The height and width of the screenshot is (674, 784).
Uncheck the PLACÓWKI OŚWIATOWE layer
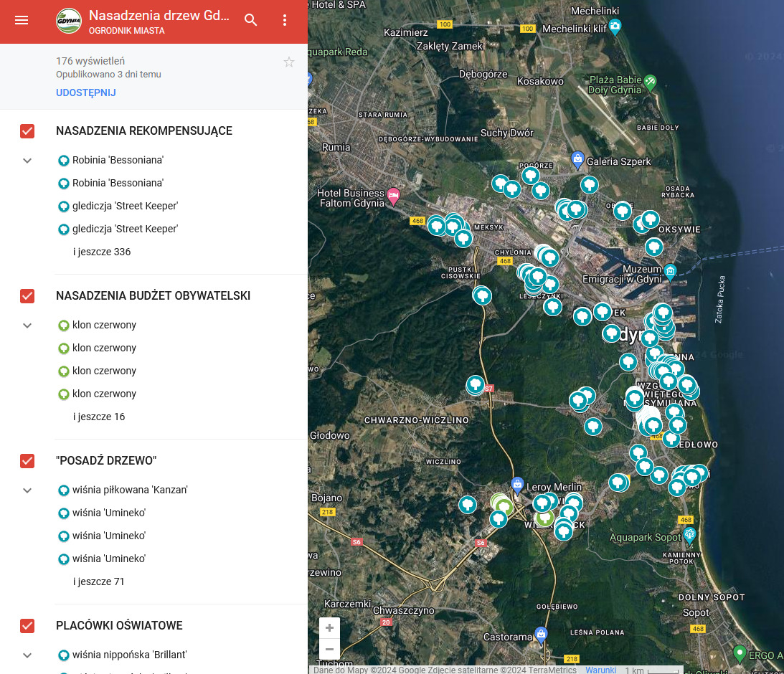tap(27, 626)
